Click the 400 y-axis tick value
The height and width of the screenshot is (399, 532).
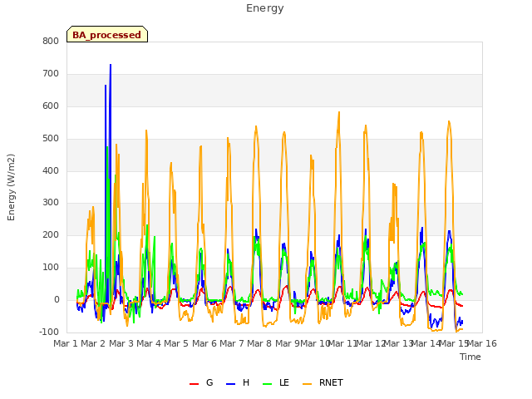pyautogui.click(x=51, y=170)
